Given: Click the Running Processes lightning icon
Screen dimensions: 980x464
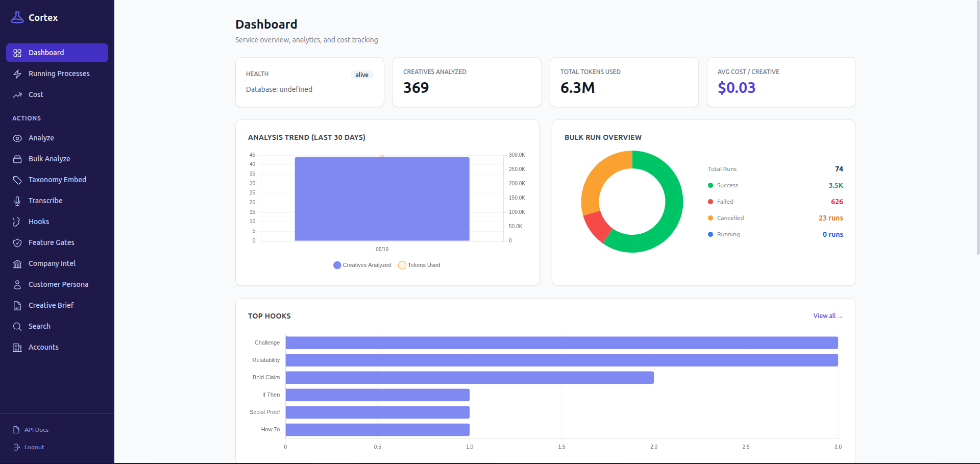Looking at the screenshot, I should [17, 74].
